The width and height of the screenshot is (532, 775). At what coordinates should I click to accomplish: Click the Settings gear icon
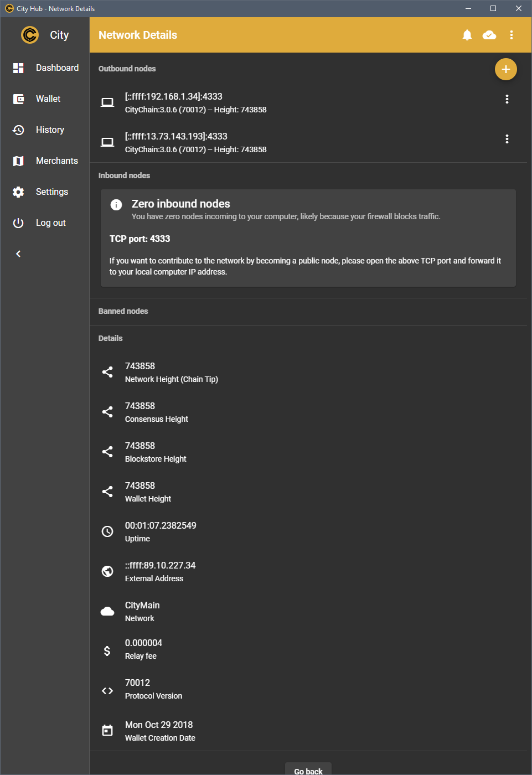click(18, 192)
